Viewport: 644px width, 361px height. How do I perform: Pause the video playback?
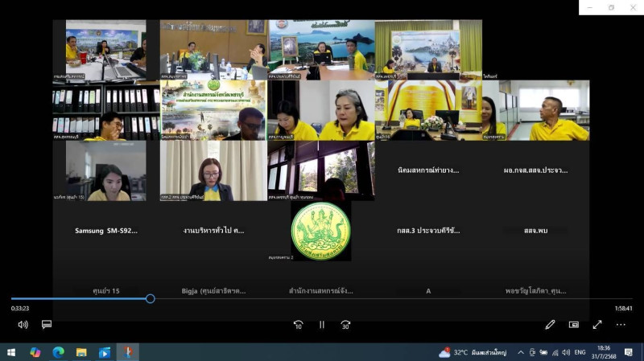click(x=321, y=325)
